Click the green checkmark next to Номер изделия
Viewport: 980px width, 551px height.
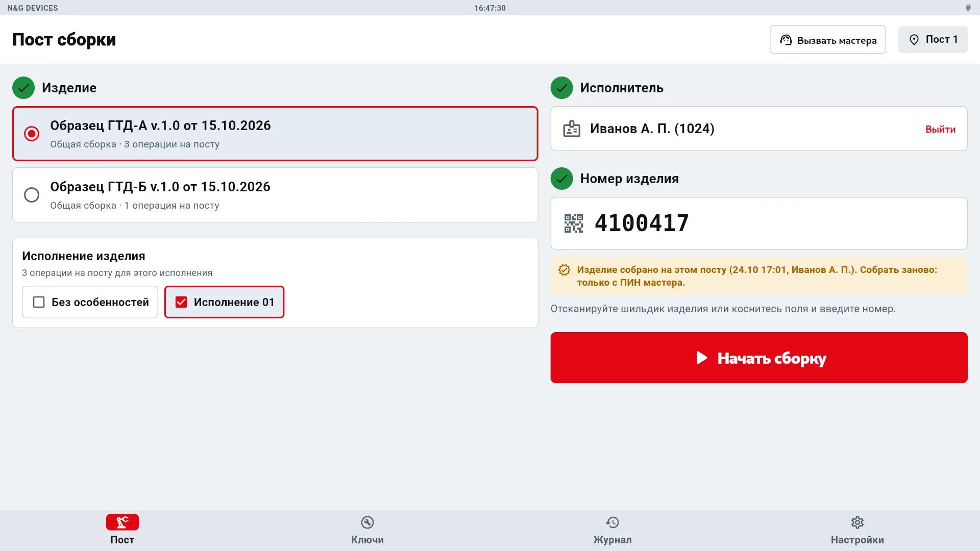coord(561,179)
